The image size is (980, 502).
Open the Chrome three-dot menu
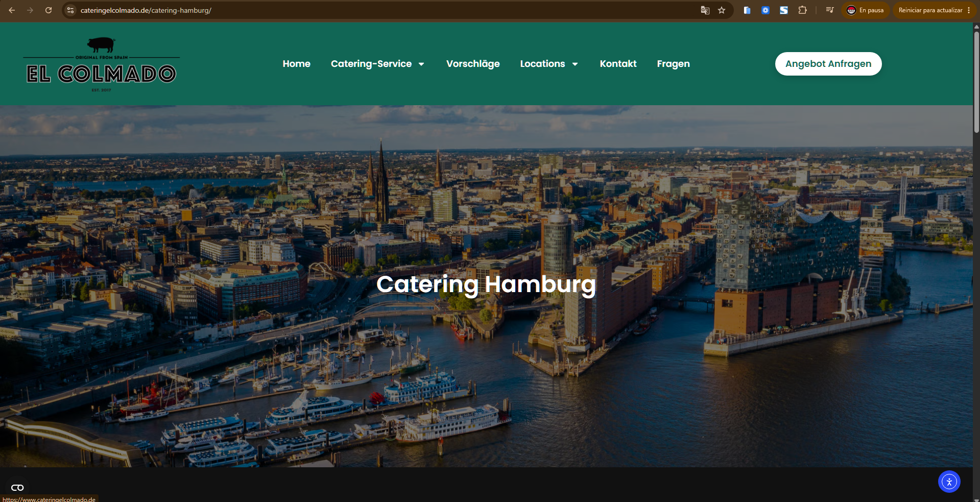(969, 10)
